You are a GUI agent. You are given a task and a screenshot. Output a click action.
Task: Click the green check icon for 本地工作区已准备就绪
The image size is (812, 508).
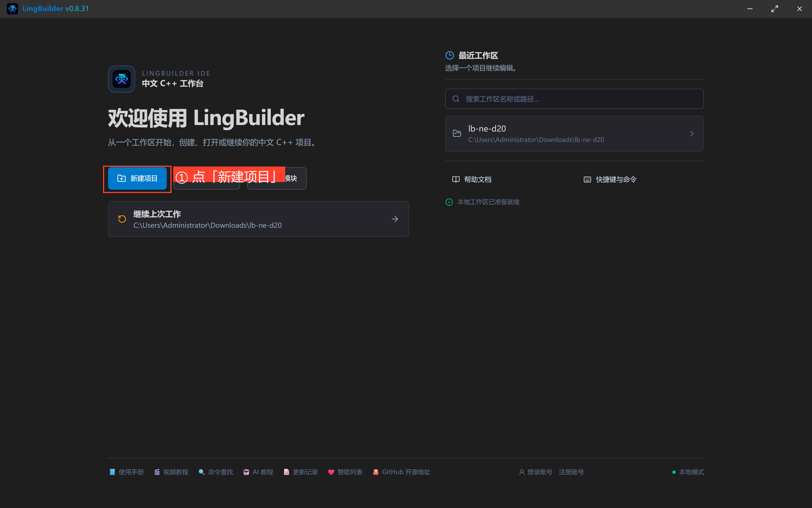pos(449,202)
